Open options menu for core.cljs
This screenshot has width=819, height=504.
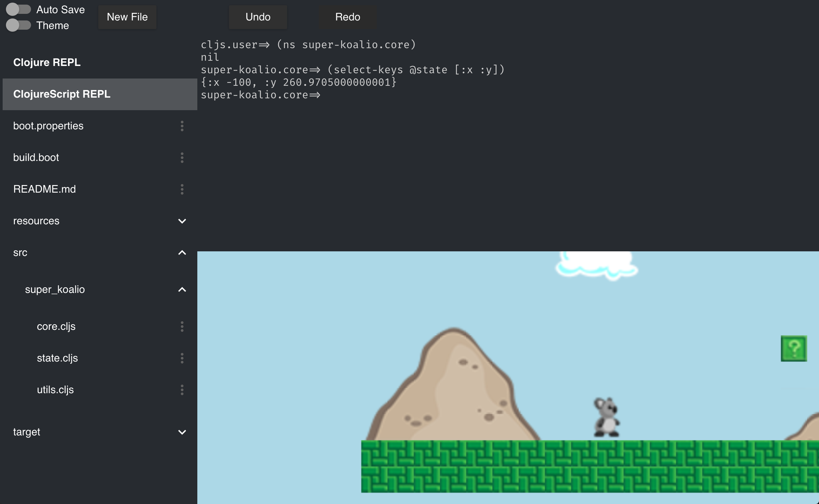(182, 326)
